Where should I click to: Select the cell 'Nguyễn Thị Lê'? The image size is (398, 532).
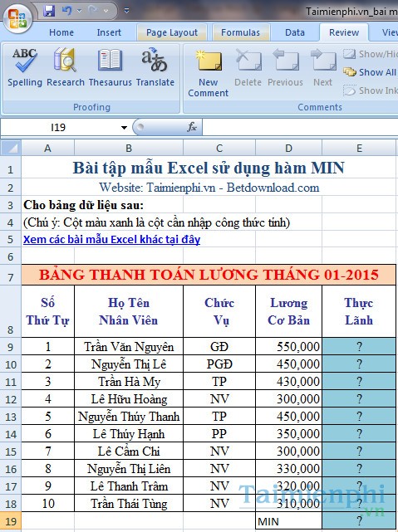pos(129,364)
